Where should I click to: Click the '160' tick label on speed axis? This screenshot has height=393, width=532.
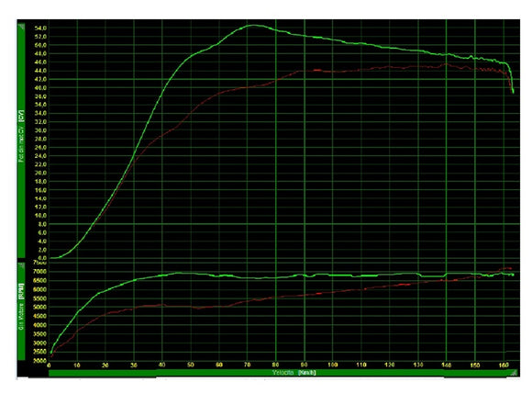click(x=504, y=365)
